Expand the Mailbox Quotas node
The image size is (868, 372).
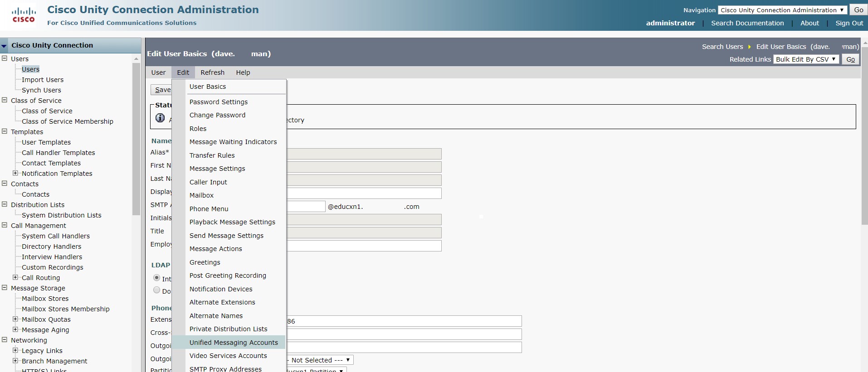[x=15, y=319]
